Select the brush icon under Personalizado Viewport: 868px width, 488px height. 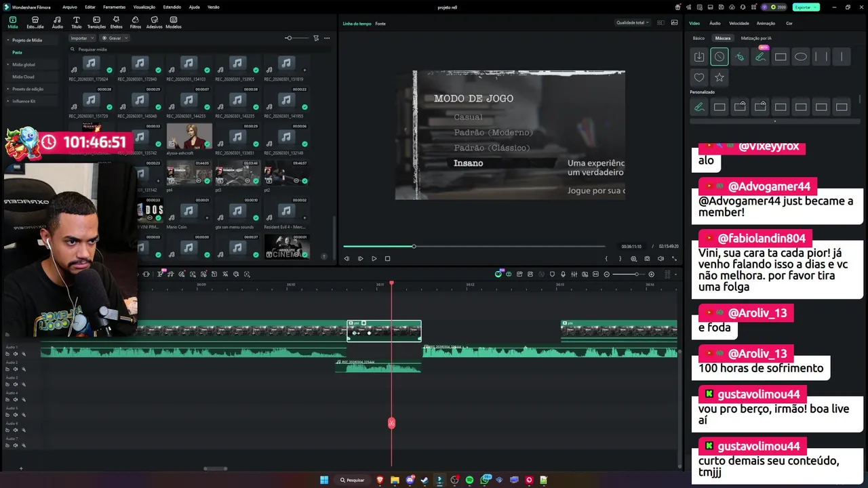(699, 107)
